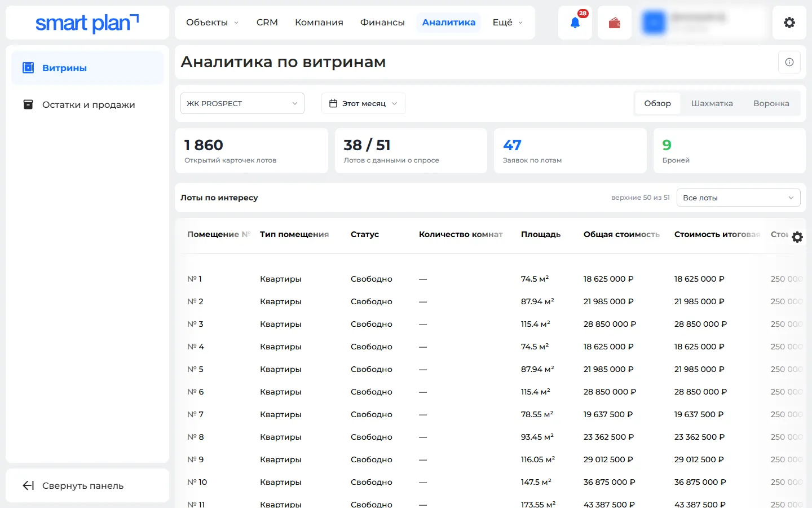Click area 147.5 м² cell

(x=536, y=482)
